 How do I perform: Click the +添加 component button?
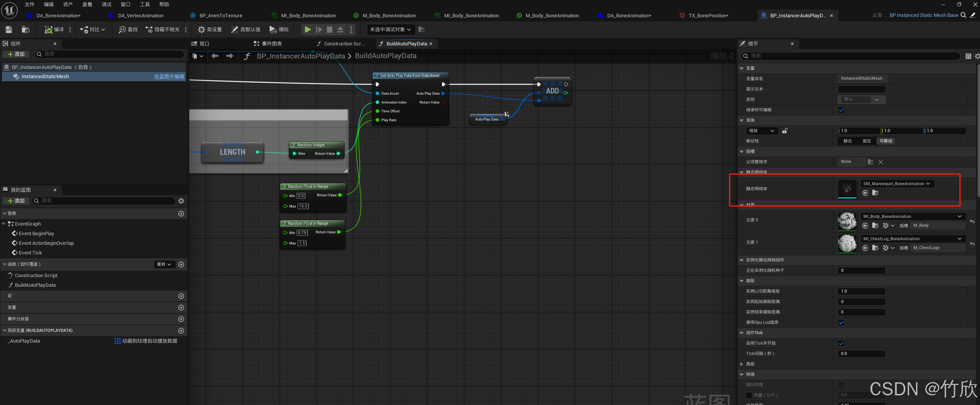pyautogui.click(x=16, y=54)
